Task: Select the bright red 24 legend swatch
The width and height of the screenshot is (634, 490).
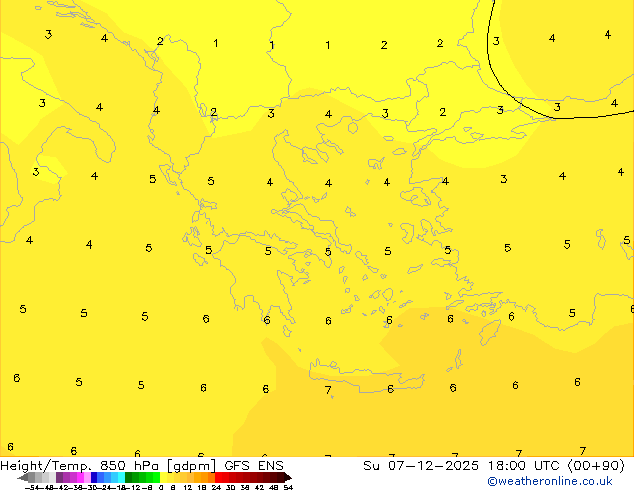Action: (218, 477)
